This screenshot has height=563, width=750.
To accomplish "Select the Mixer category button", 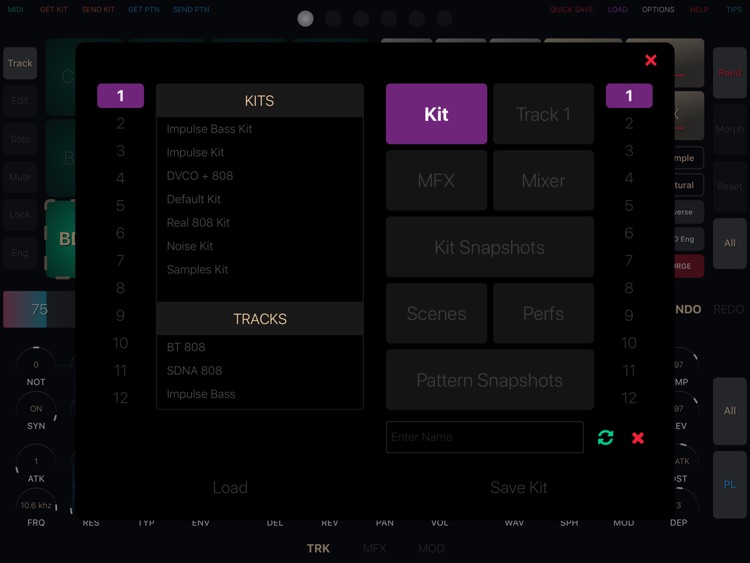I will point(543,180).
